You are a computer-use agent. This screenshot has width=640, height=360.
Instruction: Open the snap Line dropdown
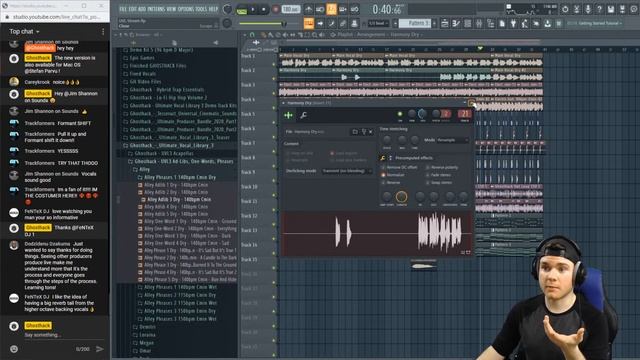[378, 23]
